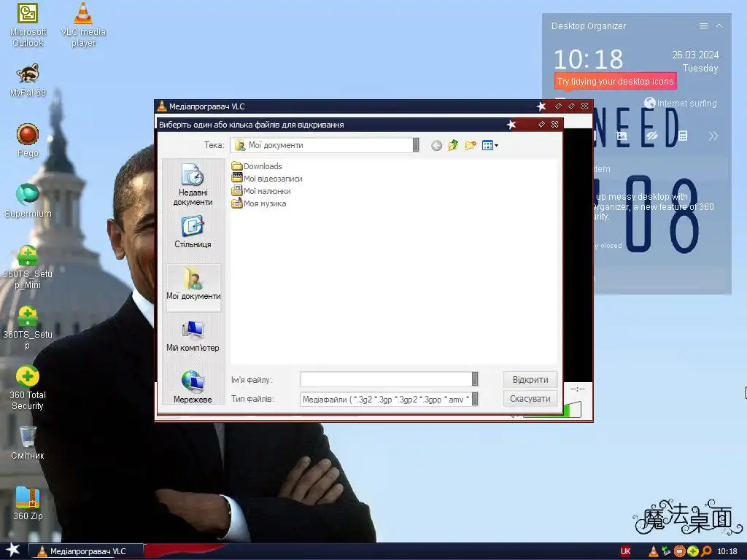Open 360 Zip desktop icon
This screenshot has height=560, width=747.
28,503
